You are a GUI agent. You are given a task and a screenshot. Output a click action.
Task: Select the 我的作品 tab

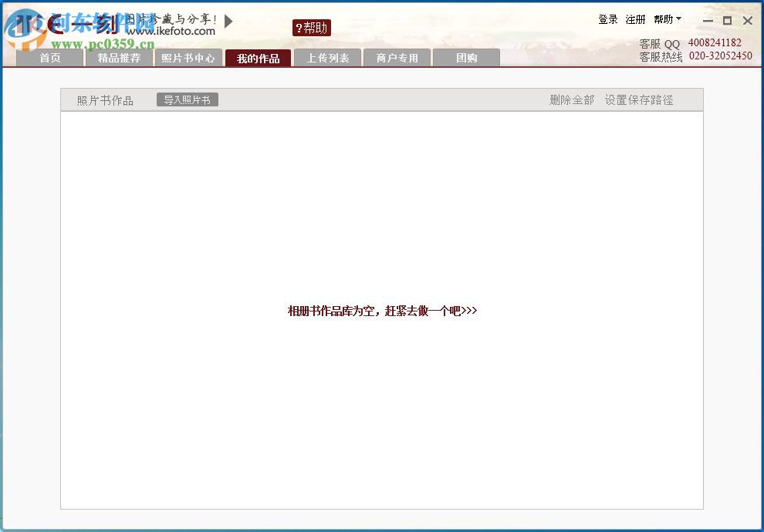[x=258, y=57]
